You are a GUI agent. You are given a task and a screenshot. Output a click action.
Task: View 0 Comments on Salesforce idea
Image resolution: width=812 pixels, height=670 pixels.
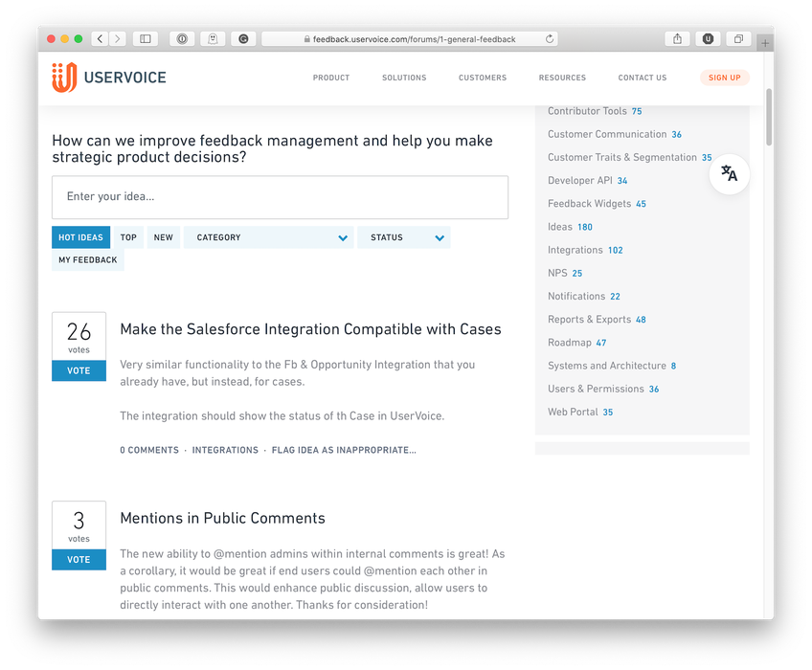(x=149, y=450)
